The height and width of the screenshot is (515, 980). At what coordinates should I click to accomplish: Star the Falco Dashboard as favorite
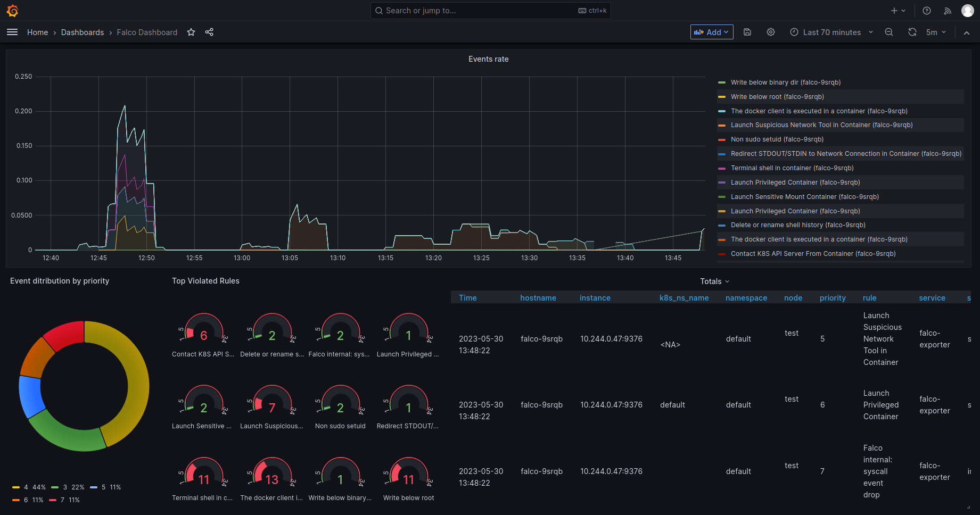click(x=191, y=32)
